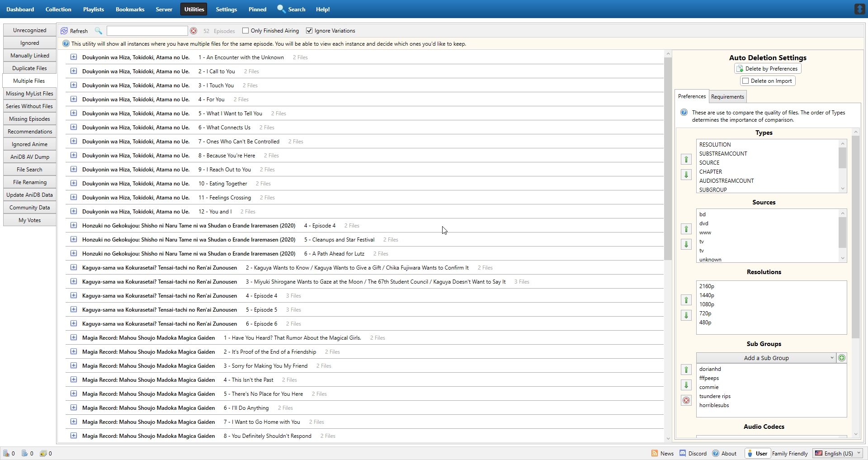The image size is (868, 460).
Task: Select commie in the Sub Groups list
Action: pos(708,387)
